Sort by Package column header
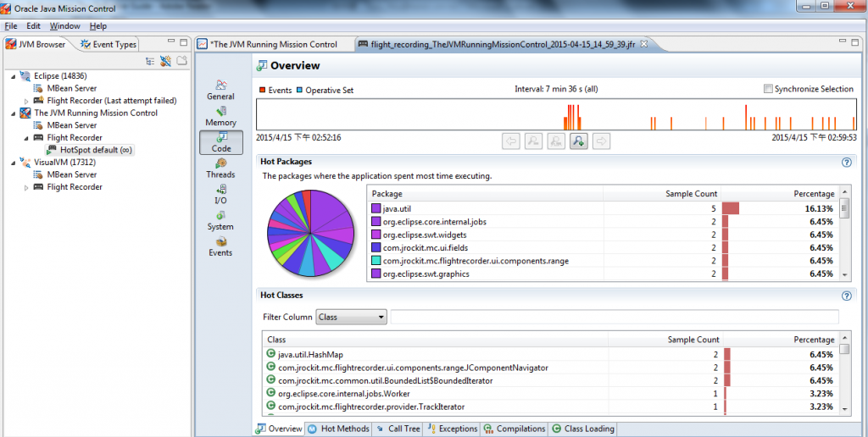 tap(485, 194)
